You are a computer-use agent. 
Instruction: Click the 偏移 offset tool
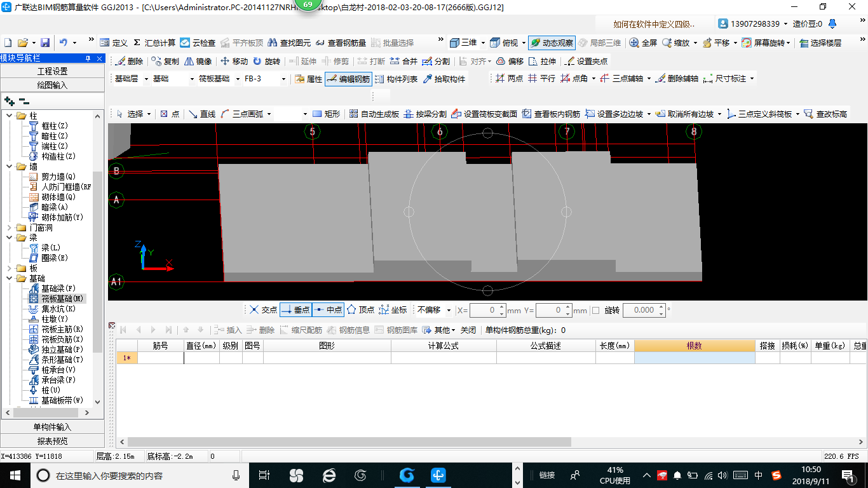pos(510,62)
